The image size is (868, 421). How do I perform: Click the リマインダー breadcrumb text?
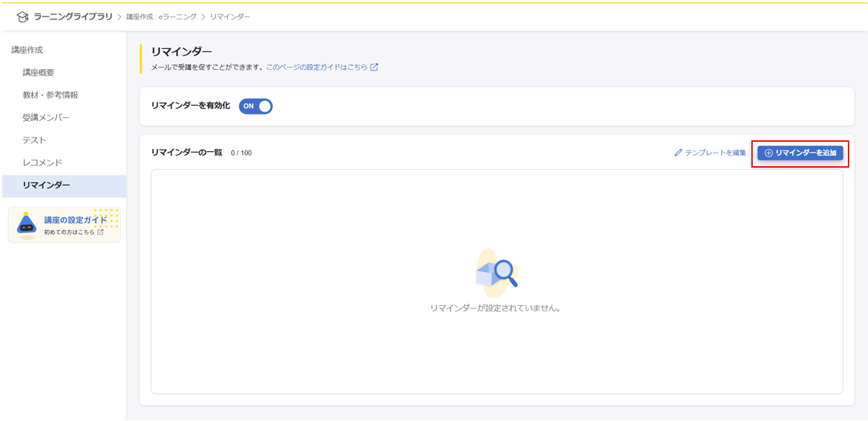point(231,17)
